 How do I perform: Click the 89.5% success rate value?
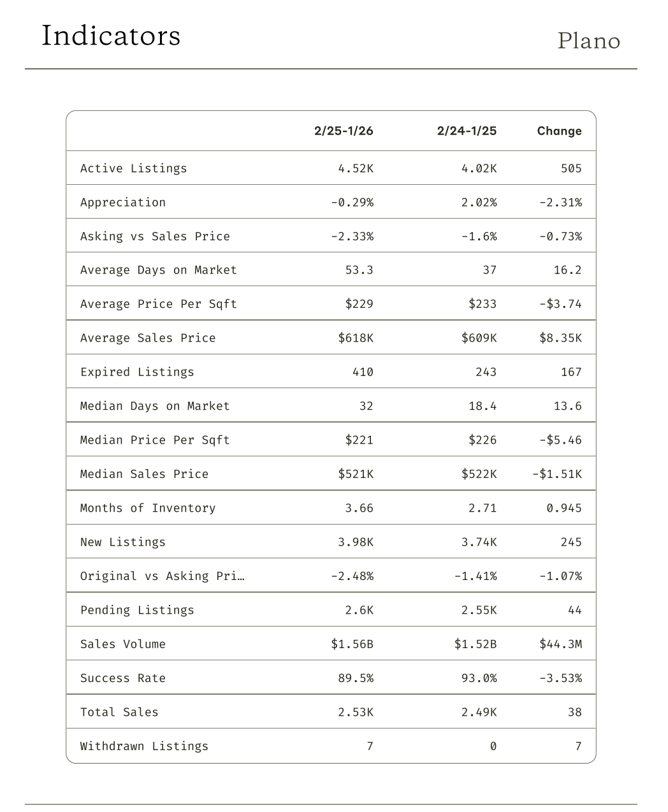(x=356, y=678)
